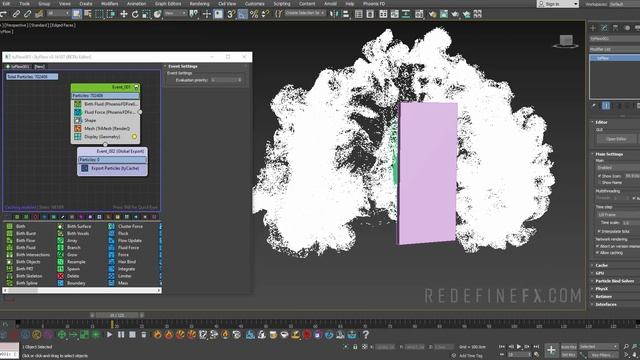The image size is (640, 360).
Task: Toggle the Angle Snap icon
Action: (x=242, y=14)
